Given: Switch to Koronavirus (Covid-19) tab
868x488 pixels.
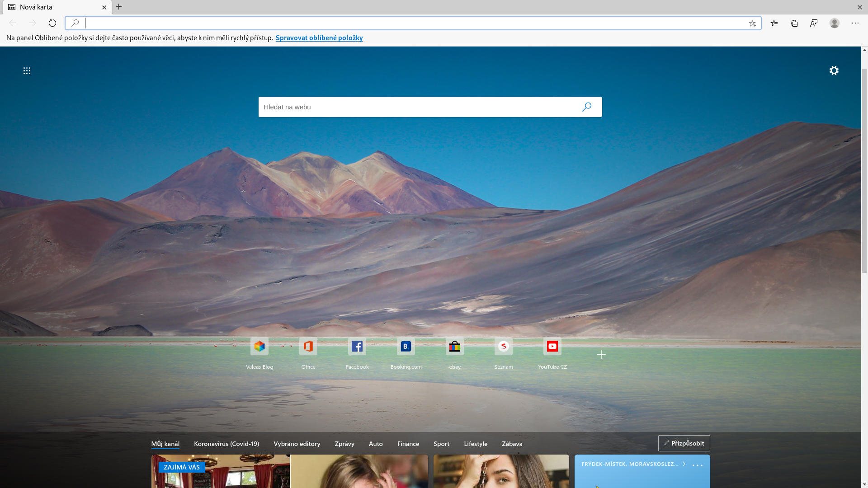Looking at the screenshot, I should point(226,444).
